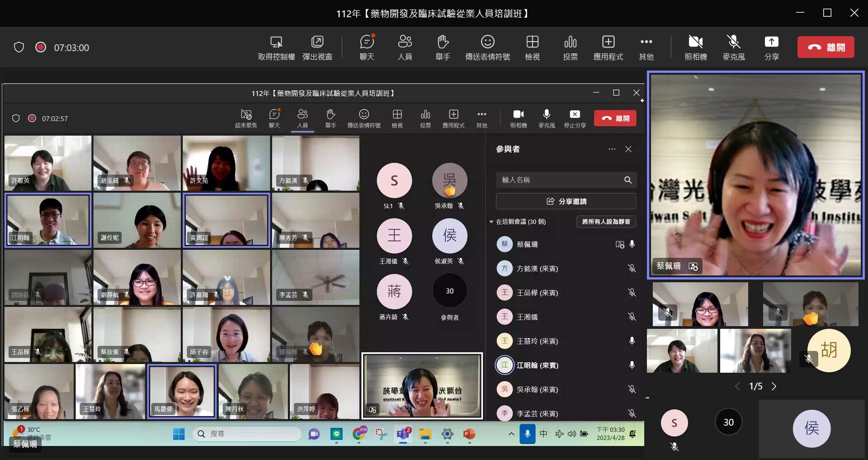The image size is (868, 460).
Task: Toggle muted microphone for 方銘漢 (來賓)
Action: pos(632,268)
